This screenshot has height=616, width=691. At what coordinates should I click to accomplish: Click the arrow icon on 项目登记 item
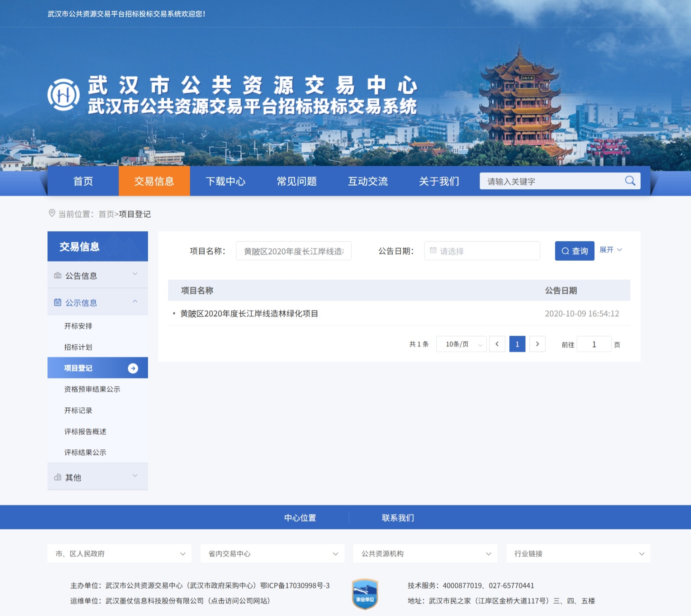pos(133,368)
